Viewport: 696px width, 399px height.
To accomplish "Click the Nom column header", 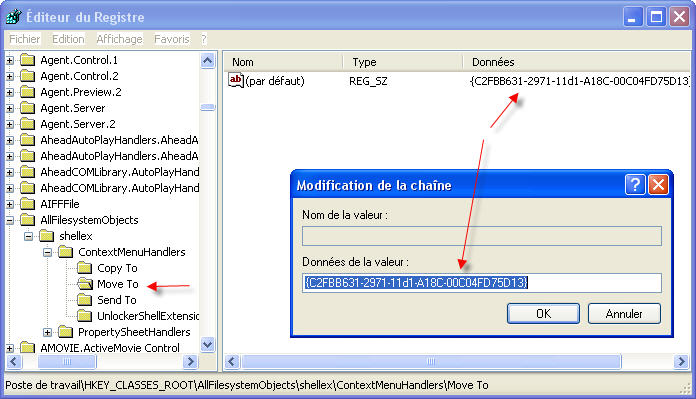I will [x=283, y=62].
